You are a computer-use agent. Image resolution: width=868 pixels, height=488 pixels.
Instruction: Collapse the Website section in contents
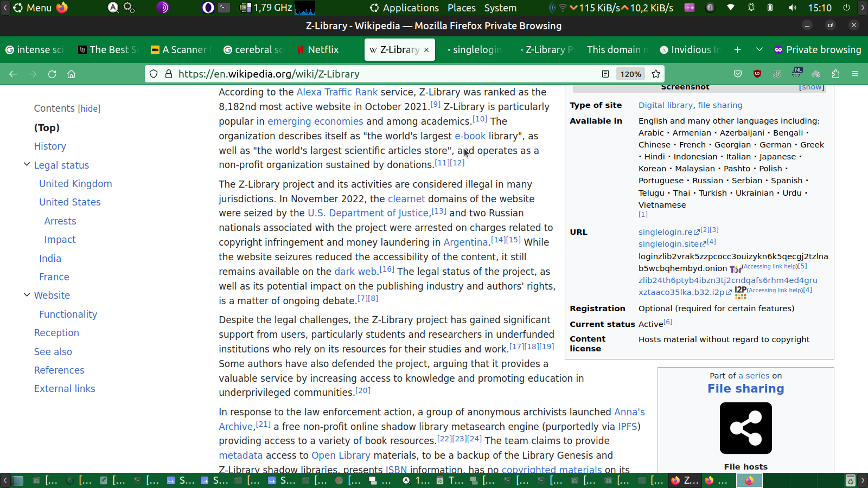pyautogui.click(x=27, y=295)
